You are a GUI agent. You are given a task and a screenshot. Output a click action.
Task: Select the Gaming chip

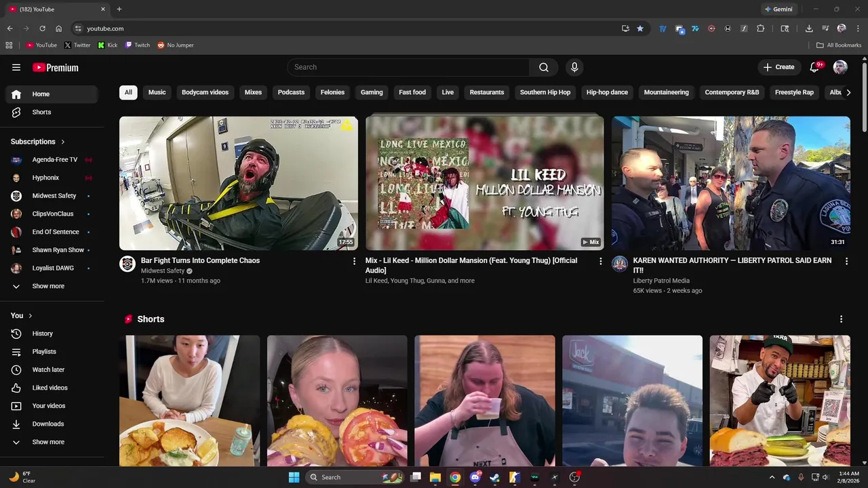372,92
